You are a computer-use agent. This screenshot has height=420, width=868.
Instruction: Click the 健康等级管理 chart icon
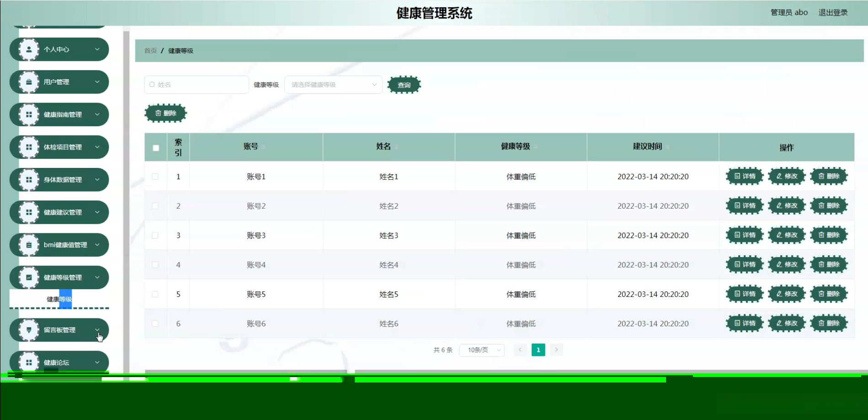pos(29,277)
